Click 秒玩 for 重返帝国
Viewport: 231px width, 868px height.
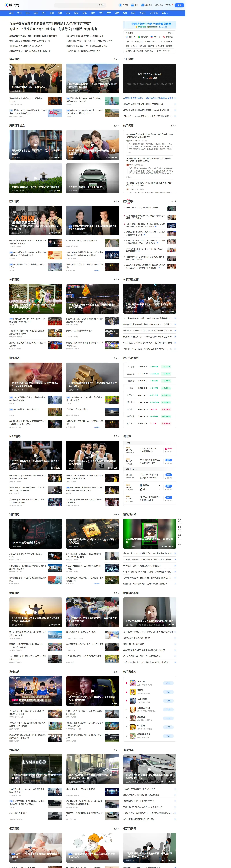pyautogui.click(x=168, y=718)
